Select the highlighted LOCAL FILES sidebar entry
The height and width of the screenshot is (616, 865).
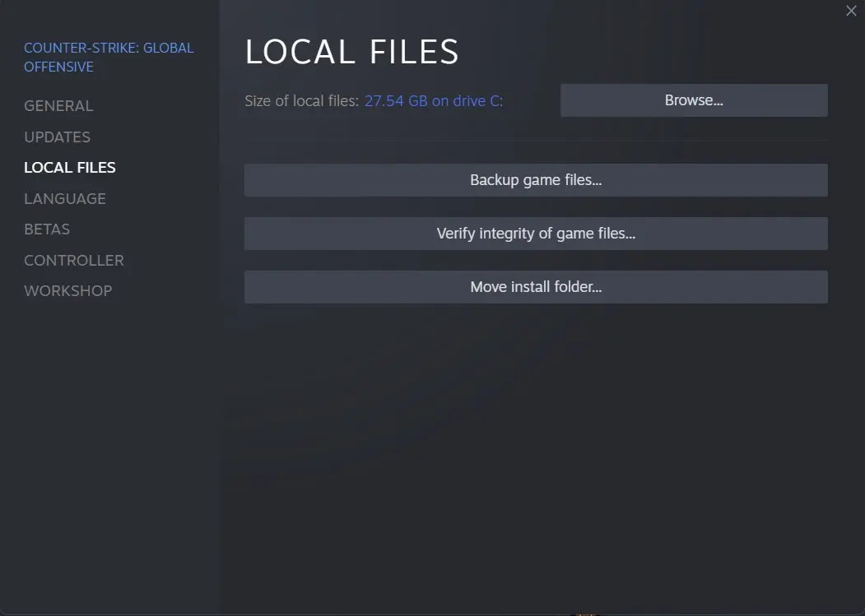pyautogui.click(x=69, y=167)
